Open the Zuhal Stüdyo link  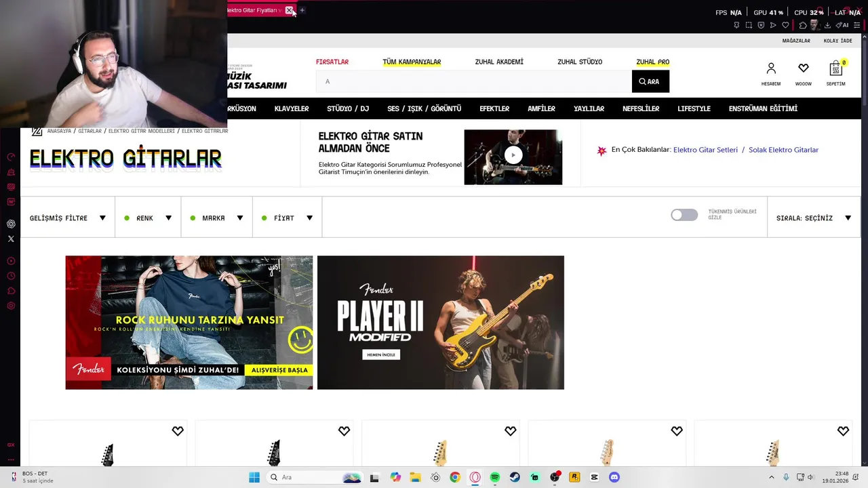[x=580, y=62]
